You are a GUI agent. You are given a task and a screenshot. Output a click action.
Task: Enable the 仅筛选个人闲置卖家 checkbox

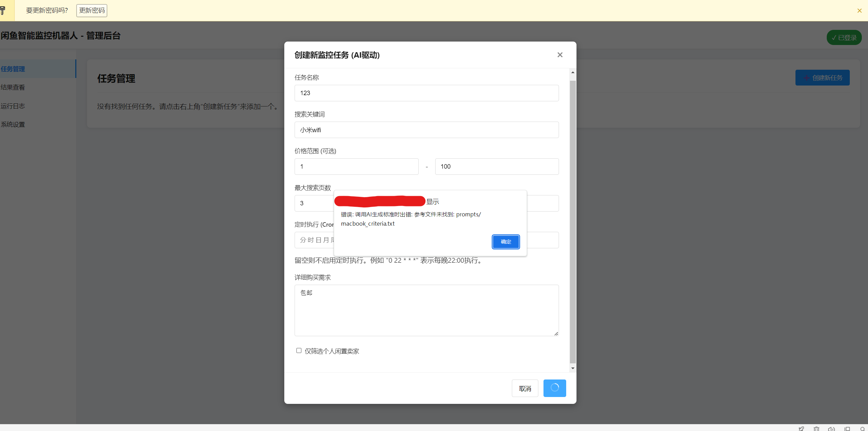[x=299, y=350]
